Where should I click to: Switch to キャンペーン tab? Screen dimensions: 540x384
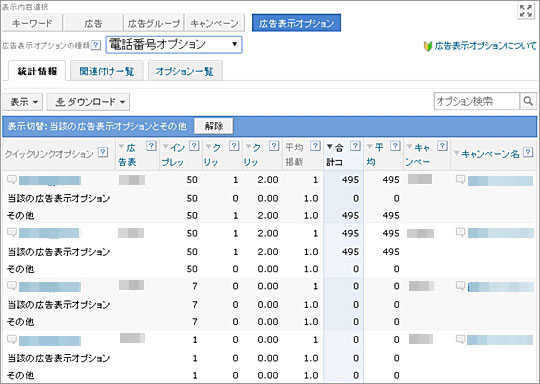[x=214, y=23]
